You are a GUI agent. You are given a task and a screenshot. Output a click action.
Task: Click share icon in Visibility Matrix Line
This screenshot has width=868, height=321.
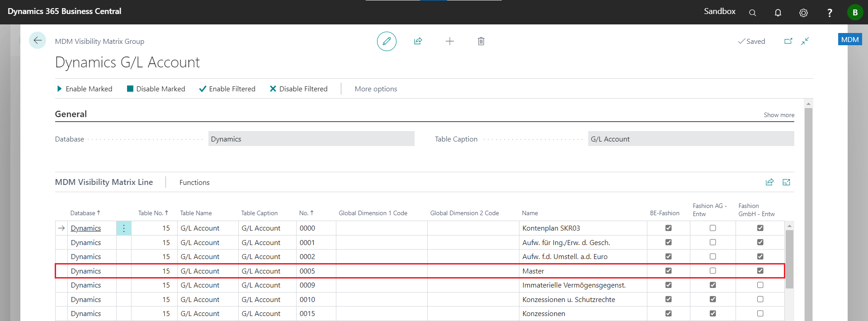(x=769, y=182)
